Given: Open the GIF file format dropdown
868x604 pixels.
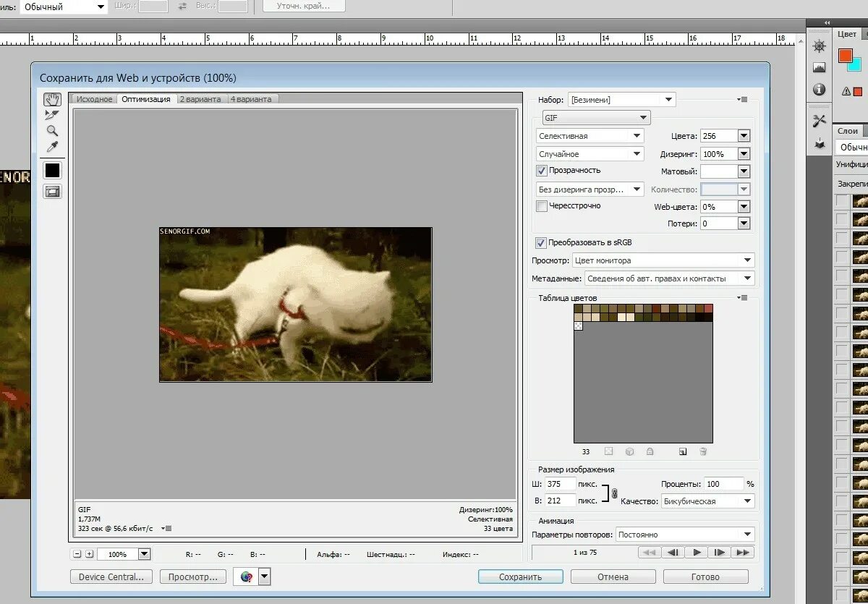Looking at the screenshot, I should coord(596,118).
